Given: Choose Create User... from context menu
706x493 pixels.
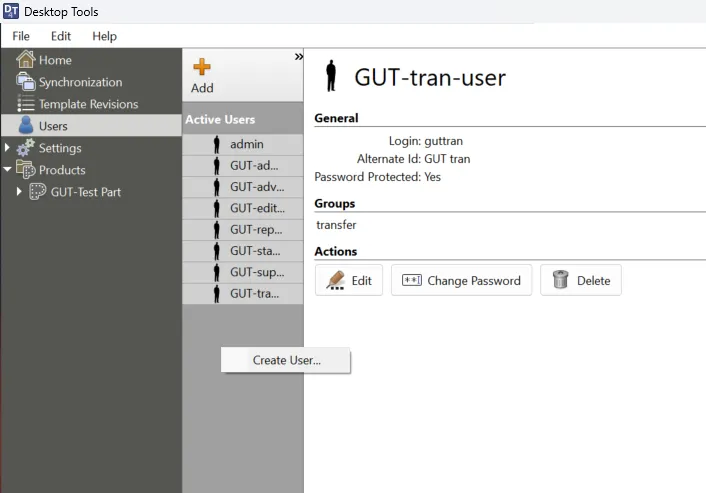Looking at the screenshot, I should click(286, 360).
